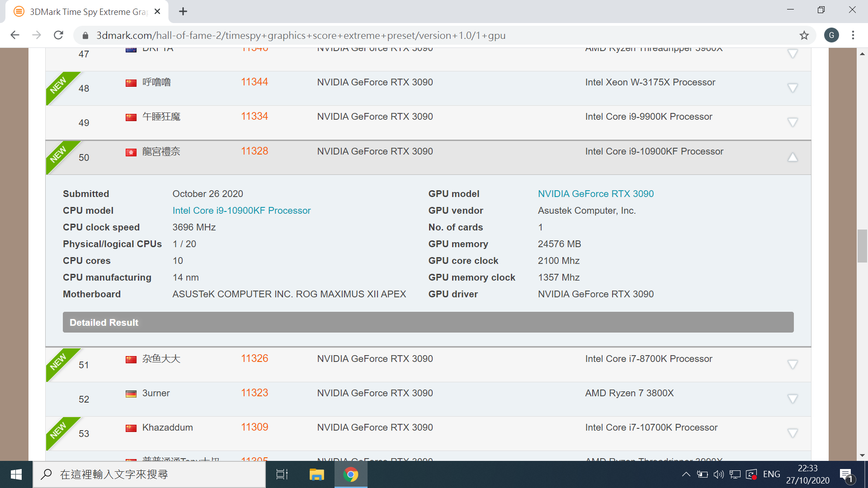Expand rank 51 row details
Screen dimensions: 868x488
click(793, 365)
